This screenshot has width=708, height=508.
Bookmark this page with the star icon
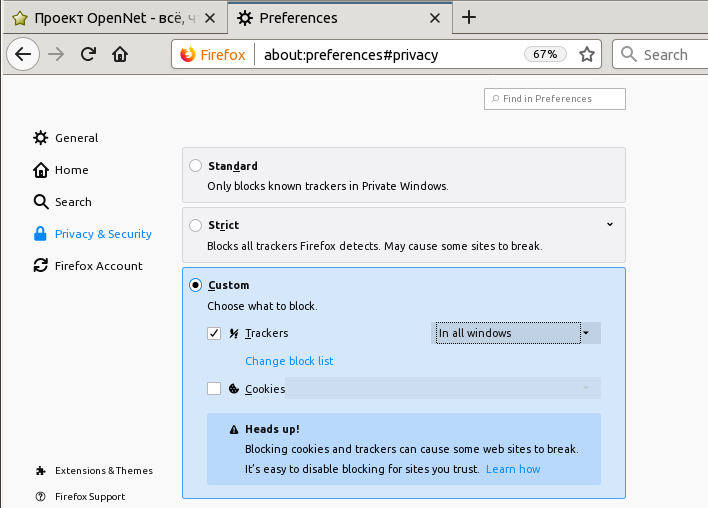coord(587,55)
